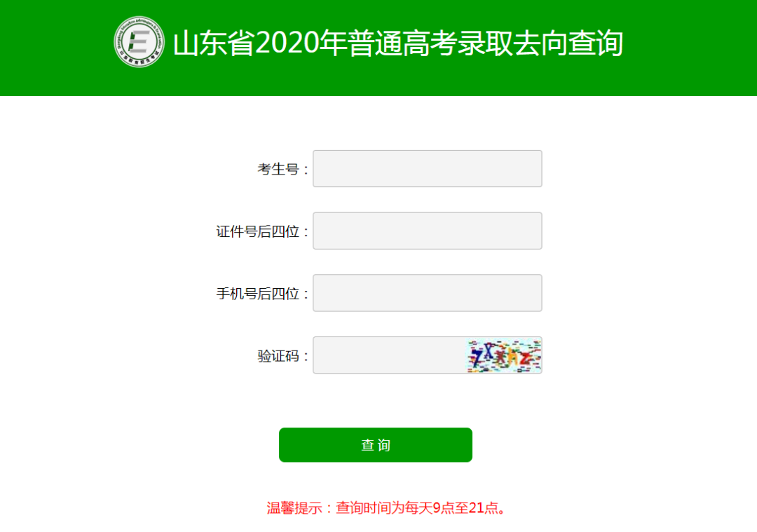Click the letter E inside the circular logo
757x532 pixels.
coord(139,41)
